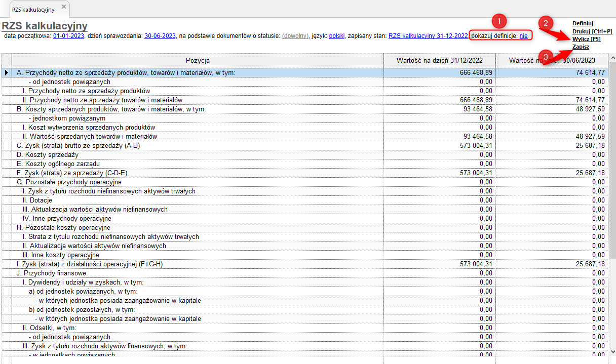
Task: Open the document status (dowolny) selector
Action: click(295, 36)
